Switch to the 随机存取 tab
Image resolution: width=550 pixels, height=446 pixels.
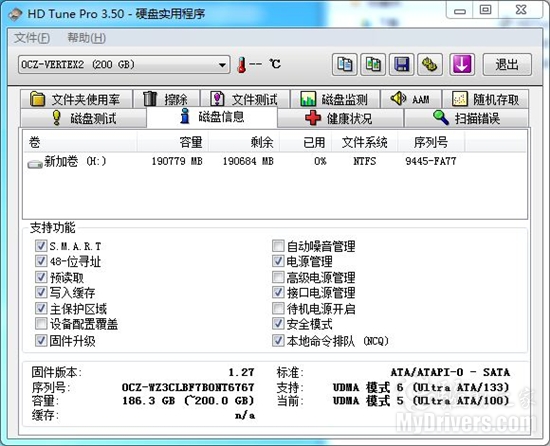point(485,99)
